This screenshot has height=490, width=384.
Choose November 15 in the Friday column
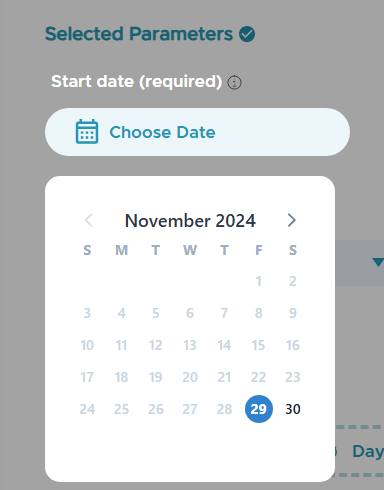click(x=259, y=345)
